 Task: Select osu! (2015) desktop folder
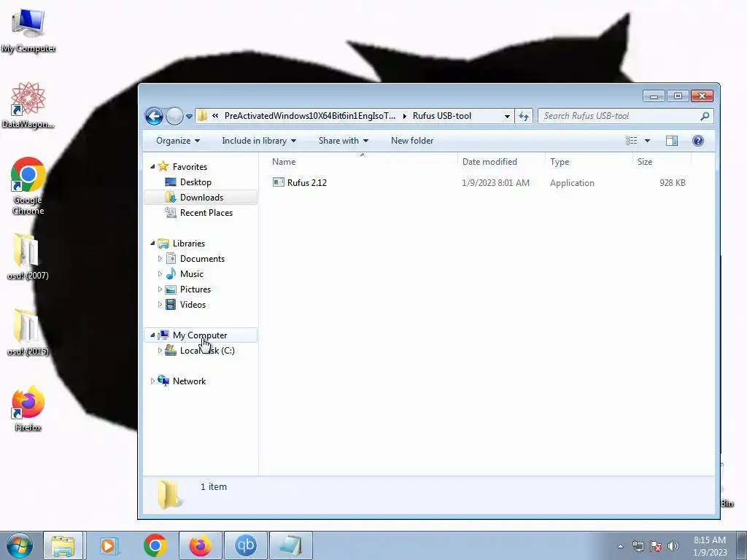(x=28, y=332)
